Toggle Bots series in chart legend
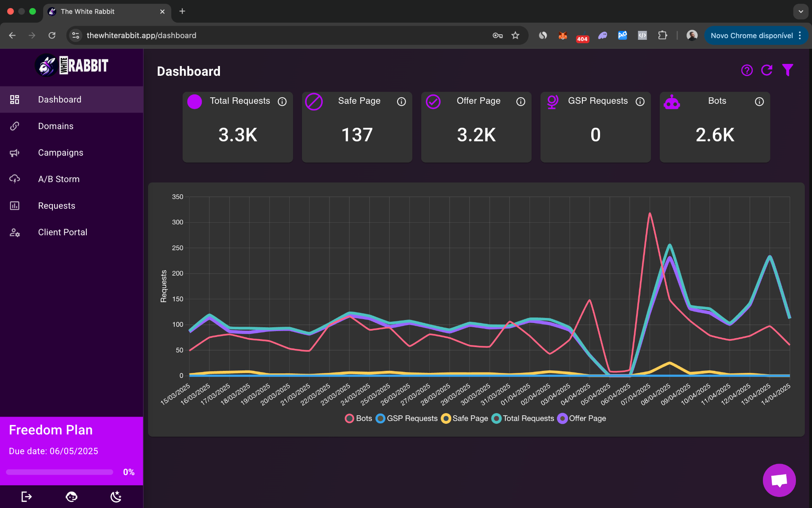 pos(359,418)
